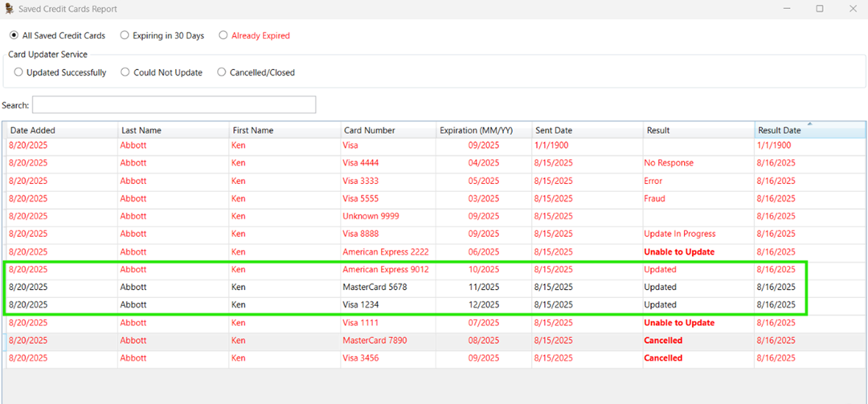Select the American Express 9012 row
The height and width of the screenshot is (404, 868).
click(x=386, y=270)
